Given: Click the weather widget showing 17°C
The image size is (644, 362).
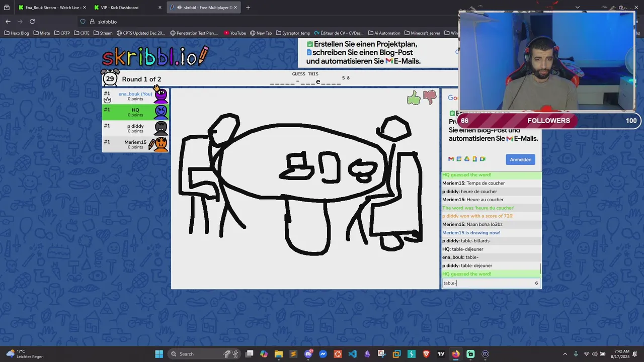Looking at the screenshot, I should coord(24,354).
